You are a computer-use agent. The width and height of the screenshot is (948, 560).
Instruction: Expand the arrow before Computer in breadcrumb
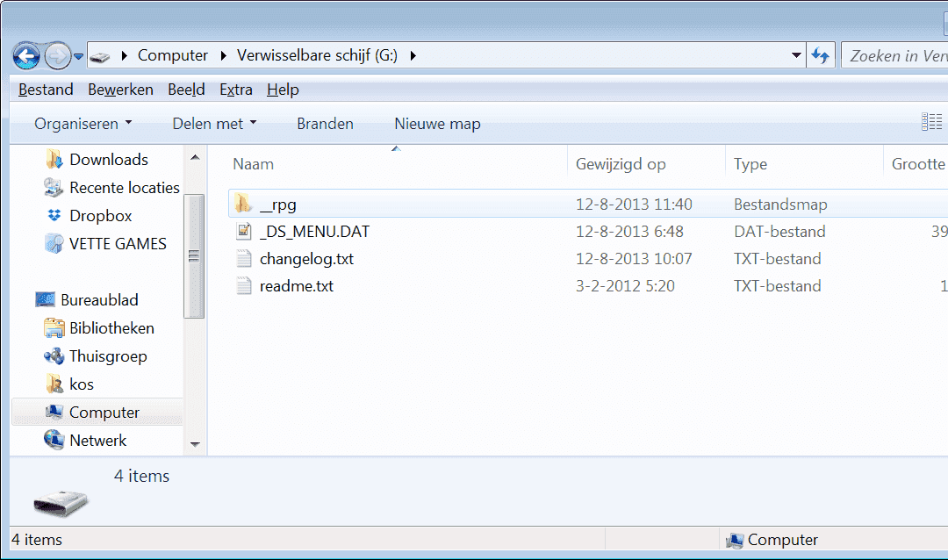click(125, 55)
